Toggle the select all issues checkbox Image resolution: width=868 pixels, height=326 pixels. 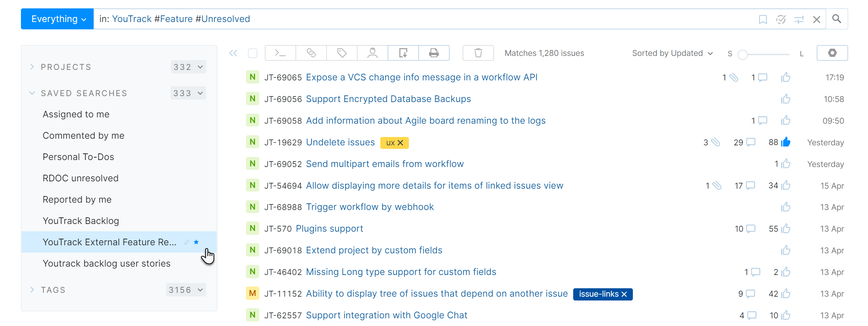click(253, 53)
